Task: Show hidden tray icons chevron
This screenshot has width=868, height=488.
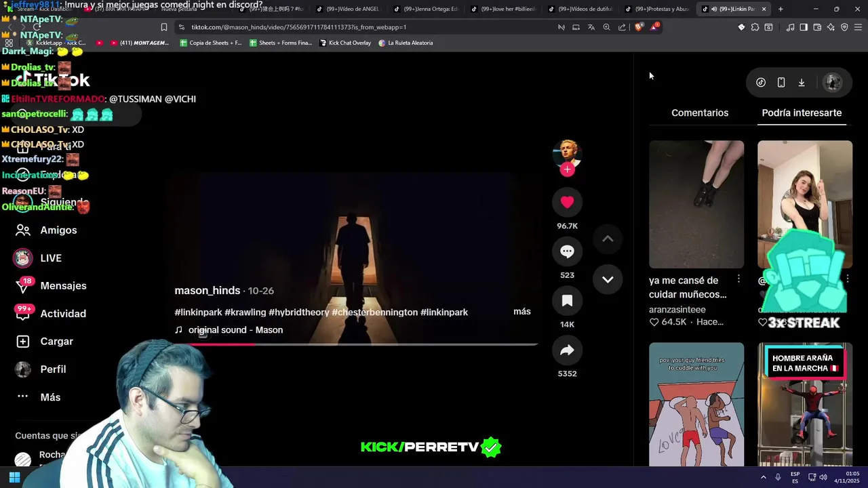Action: click(x=763, y=477)
